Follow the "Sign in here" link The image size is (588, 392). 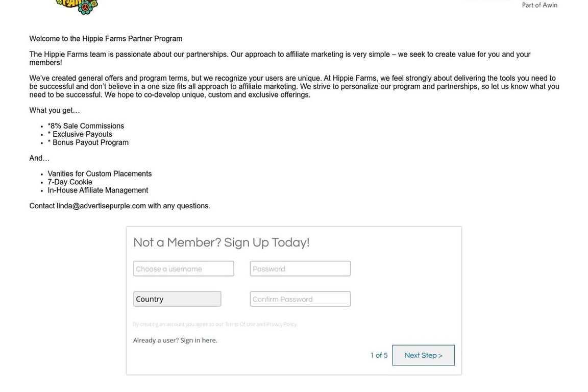pyautogui.click(x=199, y=340)
